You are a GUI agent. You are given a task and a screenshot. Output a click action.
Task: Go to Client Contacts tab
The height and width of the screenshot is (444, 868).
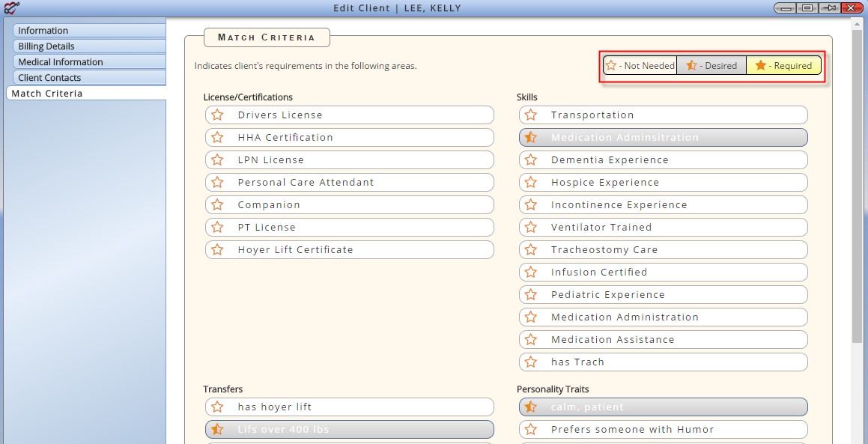point(89,78)
